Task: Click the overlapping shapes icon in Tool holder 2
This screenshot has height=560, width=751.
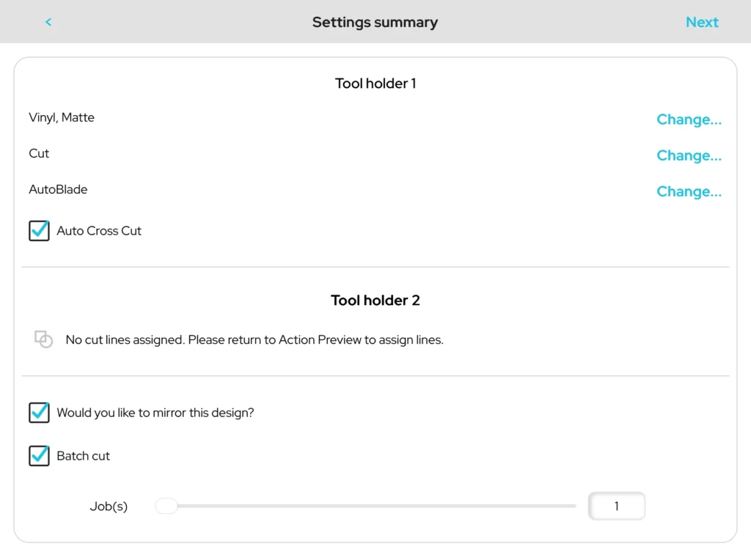Action: coord(44,339)
